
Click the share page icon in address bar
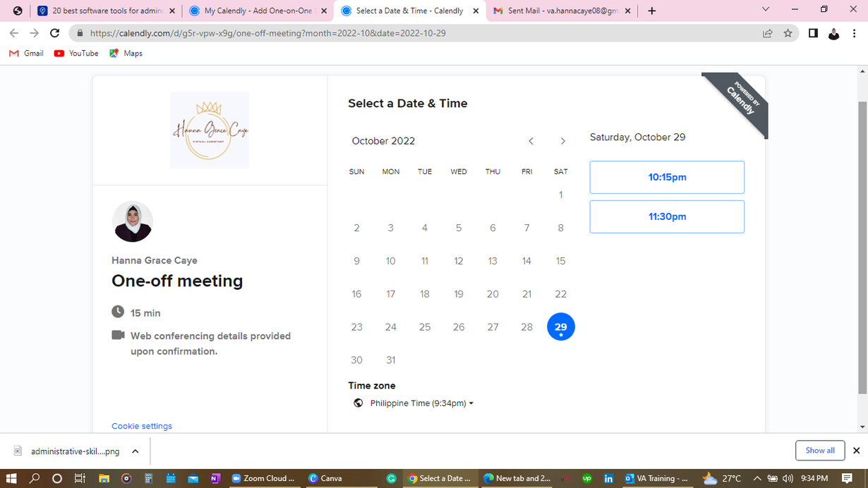click(767, 33)
